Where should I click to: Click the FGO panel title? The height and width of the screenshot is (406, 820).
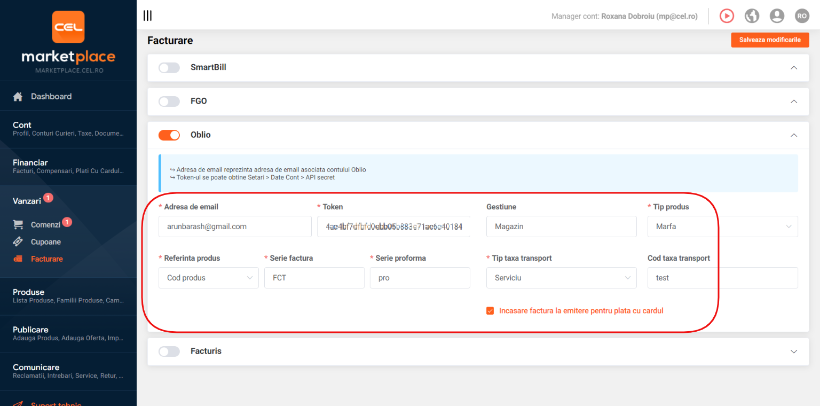199,102
